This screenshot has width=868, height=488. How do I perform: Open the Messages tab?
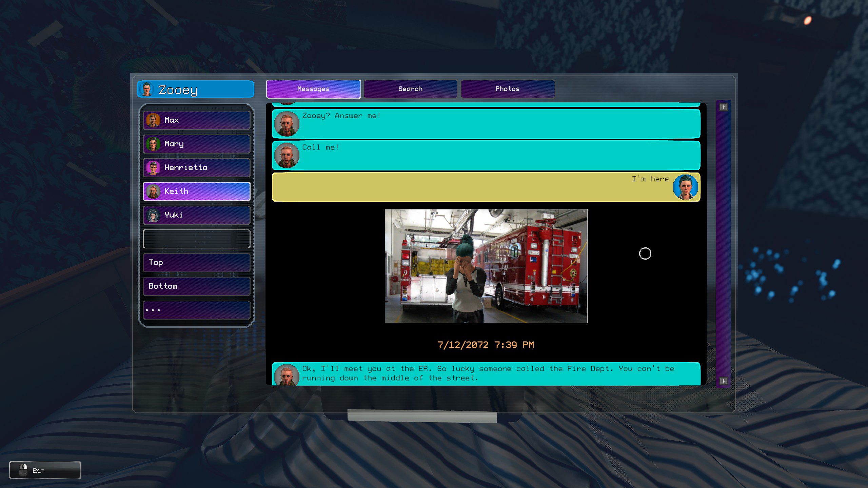click(313, 89)
